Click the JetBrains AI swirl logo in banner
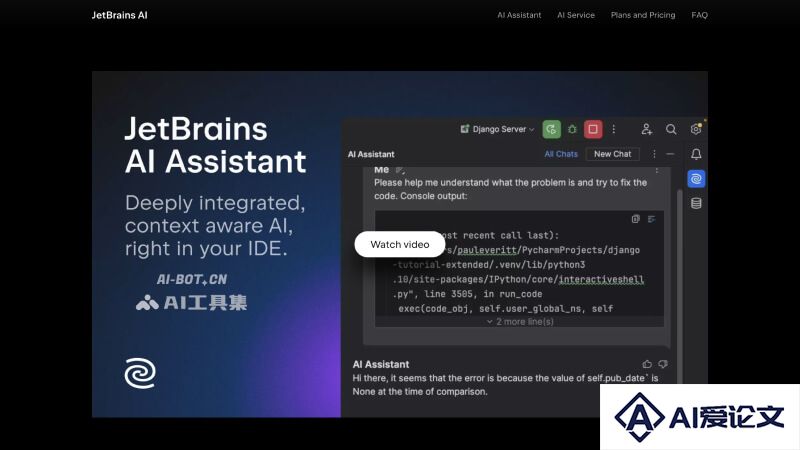This screenshot has width=800, height=450. click(x=140, y=373)
